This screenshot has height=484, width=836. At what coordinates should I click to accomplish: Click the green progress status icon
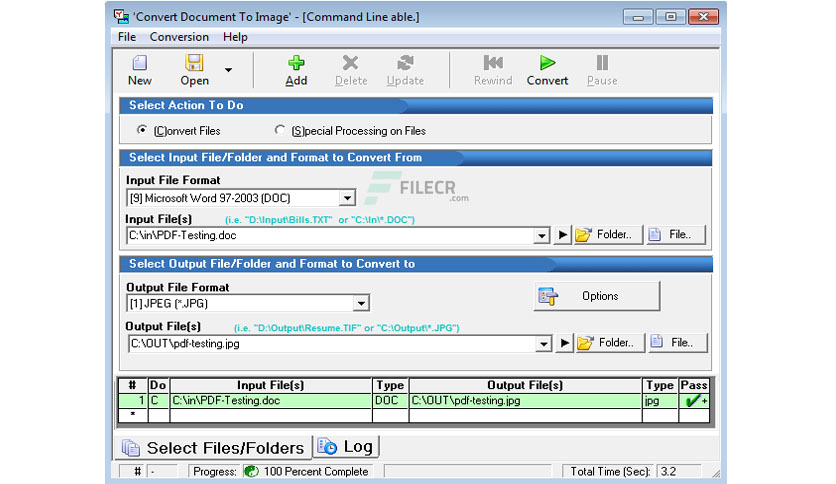click(x=252, y=472)
